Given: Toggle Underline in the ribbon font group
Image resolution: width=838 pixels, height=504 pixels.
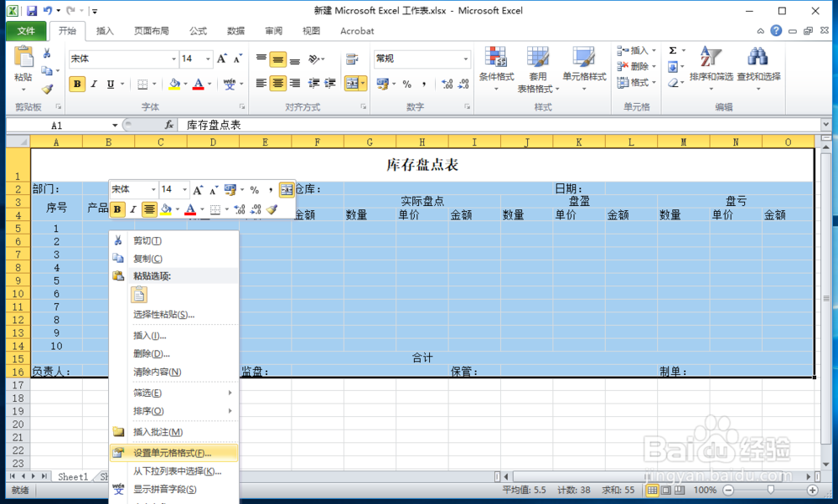Looking at the screenshot, I should pos(110,84).
